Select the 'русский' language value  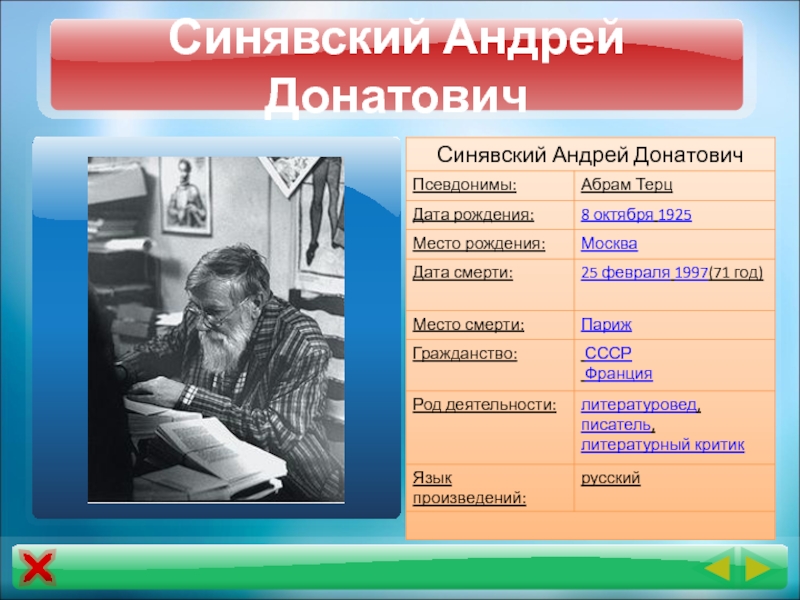(x=610, y=478)
